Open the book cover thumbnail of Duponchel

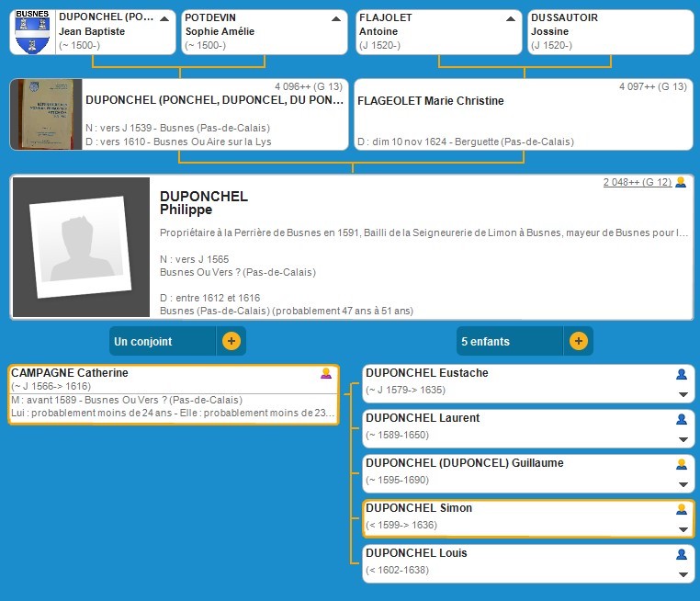[x=33, y=114]
